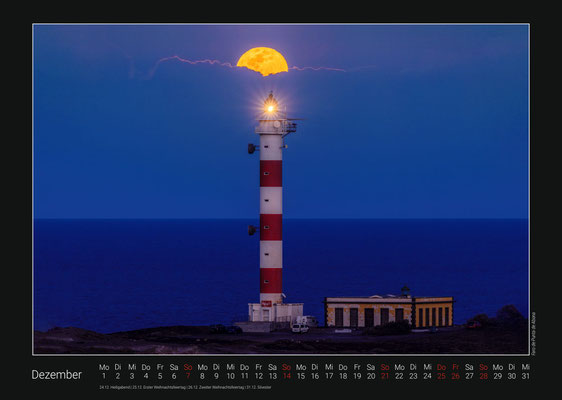The height and width of the screenshot is (400, 562).
Task: Click the lighthouse photo of the calendar
Action: click(x=281, y=189)
